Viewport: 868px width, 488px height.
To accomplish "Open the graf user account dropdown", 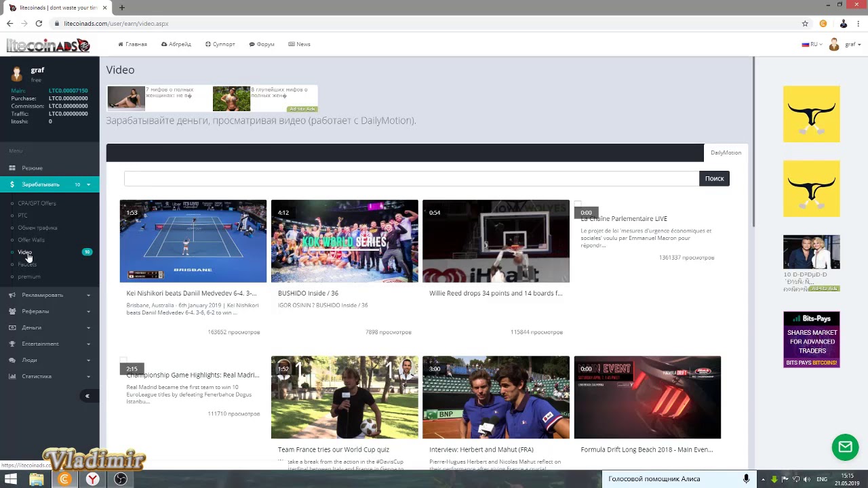I will (845, 45).
